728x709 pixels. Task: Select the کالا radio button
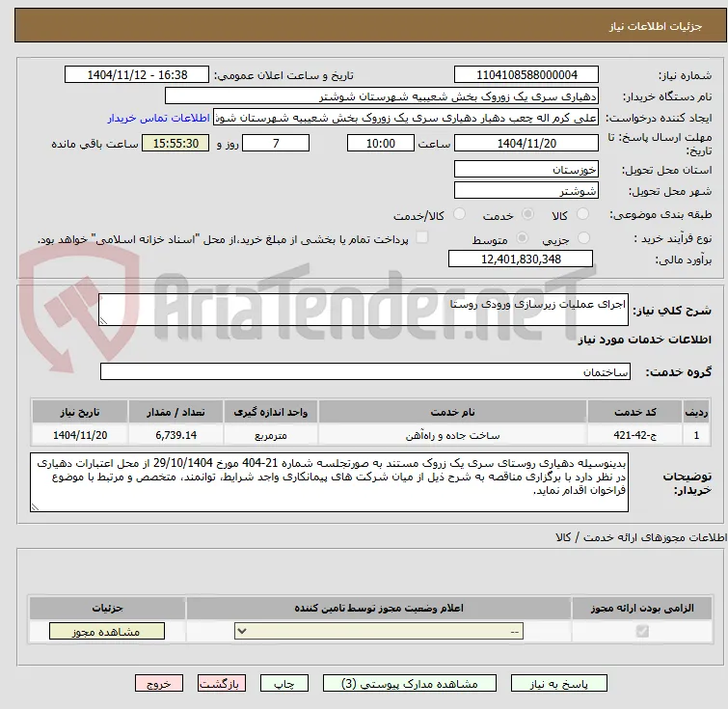pyautogui.click(x=582, y=214)
